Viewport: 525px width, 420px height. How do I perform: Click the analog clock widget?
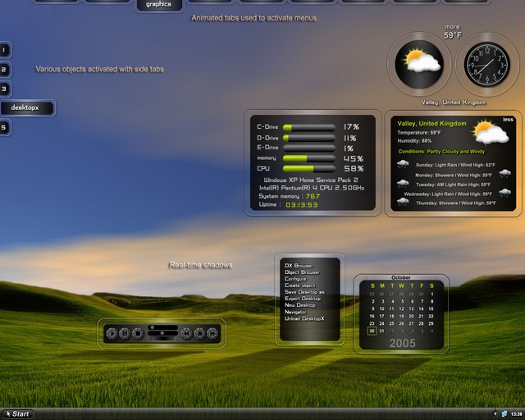point(486,64)
